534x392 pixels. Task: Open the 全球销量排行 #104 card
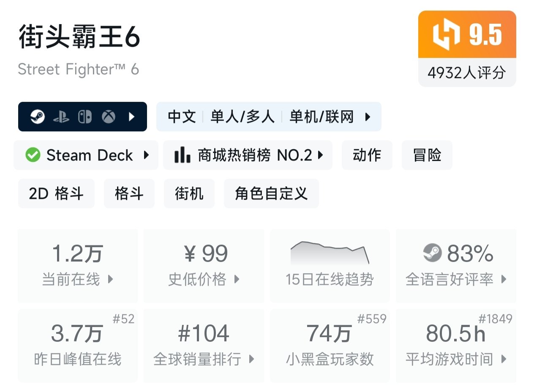204,345
